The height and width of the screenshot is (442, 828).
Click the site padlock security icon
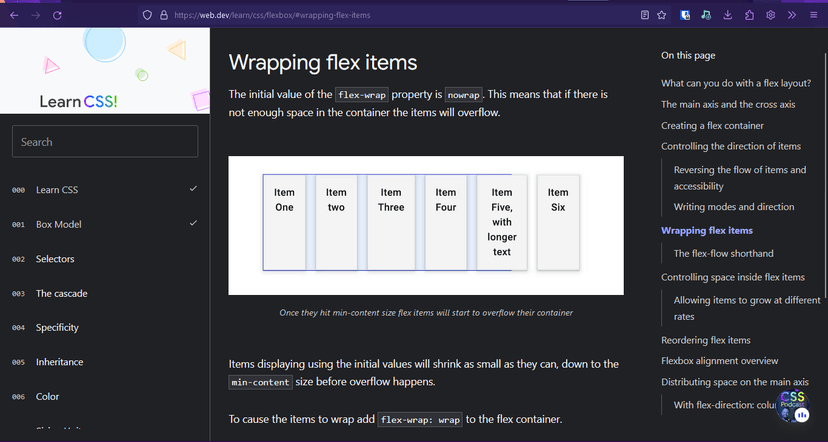163,15
